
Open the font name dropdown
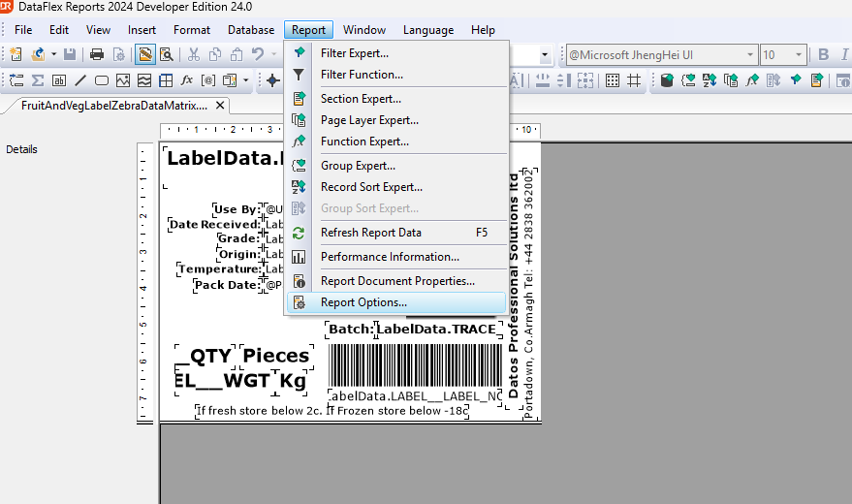pyautogui.click(x=749, y=55)
